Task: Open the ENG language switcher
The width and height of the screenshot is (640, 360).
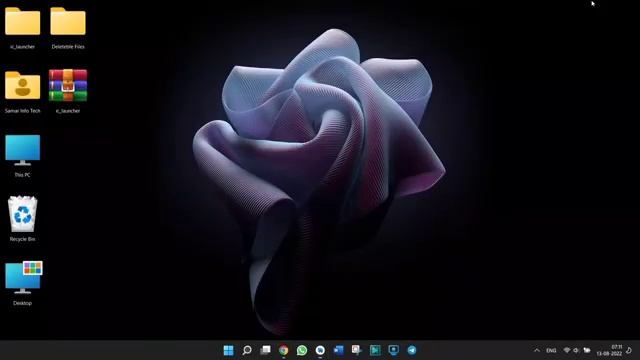Action: 551,351
